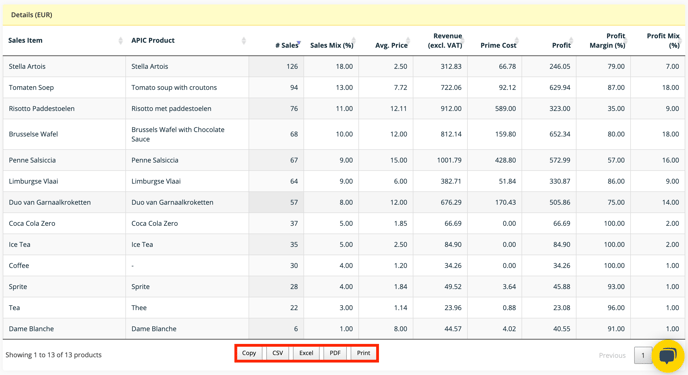Sort by Sales Mix (%) header
688x375 pixels.
(x=331, y=45)
